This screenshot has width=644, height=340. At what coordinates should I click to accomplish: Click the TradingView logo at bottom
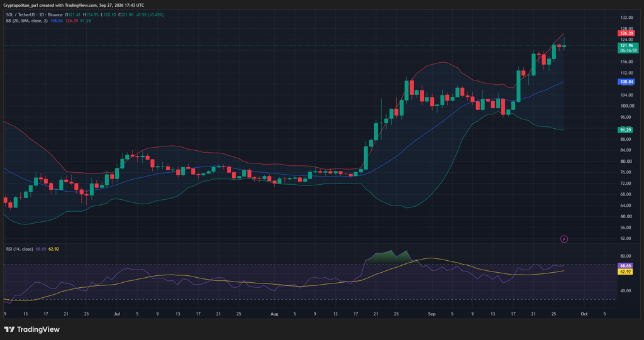pos(31,329)
